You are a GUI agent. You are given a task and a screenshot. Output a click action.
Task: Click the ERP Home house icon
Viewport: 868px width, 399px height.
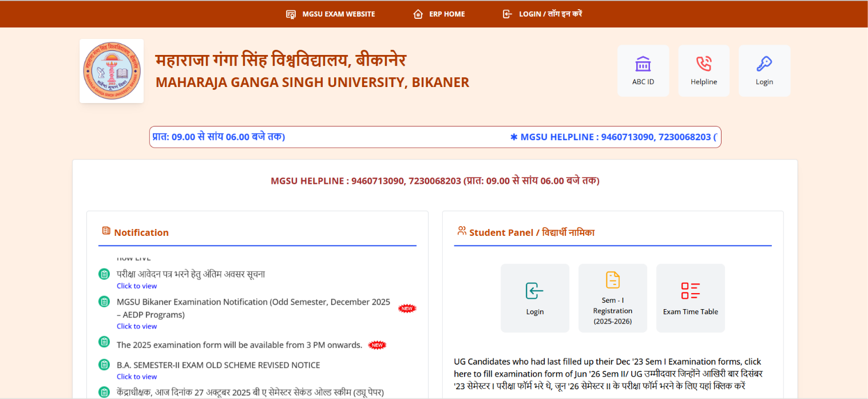click(x=418, y=14)
